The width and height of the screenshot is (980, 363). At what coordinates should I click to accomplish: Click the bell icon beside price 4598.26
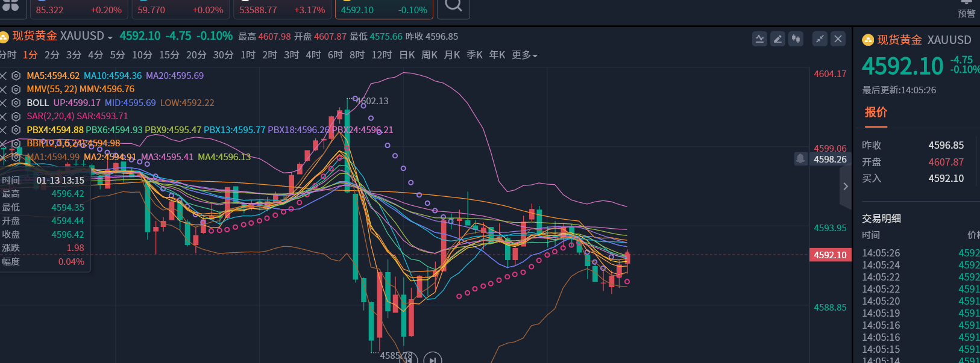coord(800,159)
